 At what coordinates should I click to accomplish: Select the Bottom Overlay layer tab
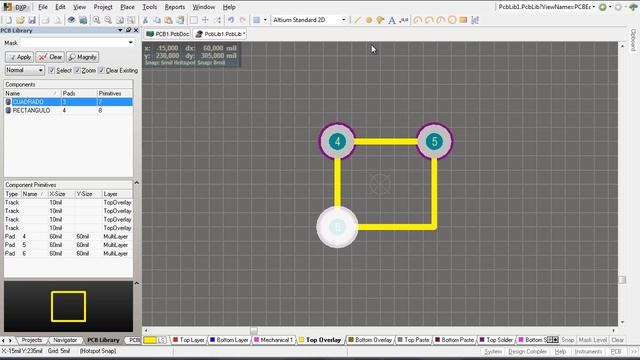[370, 340]
